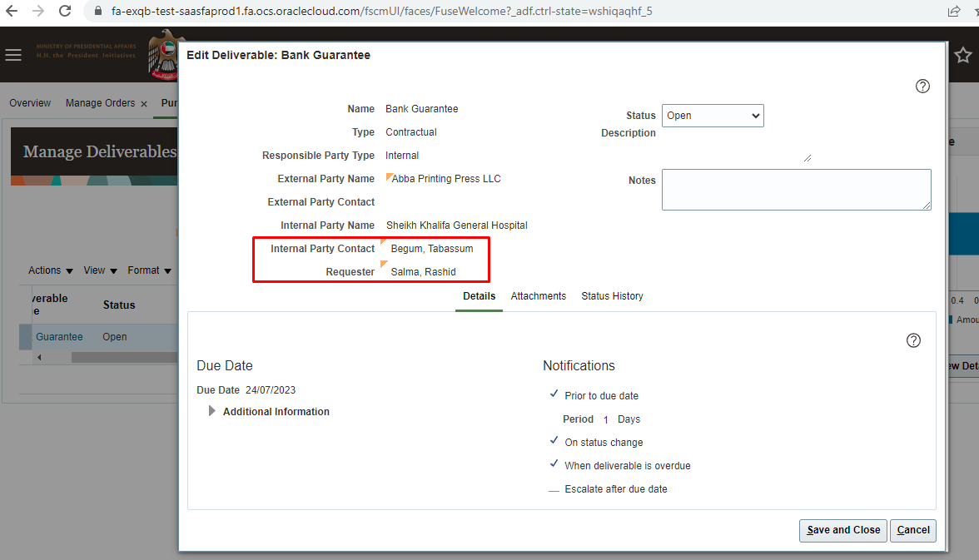979x560 pixels.
Task: Click the browser share icon
Action: 952,12
